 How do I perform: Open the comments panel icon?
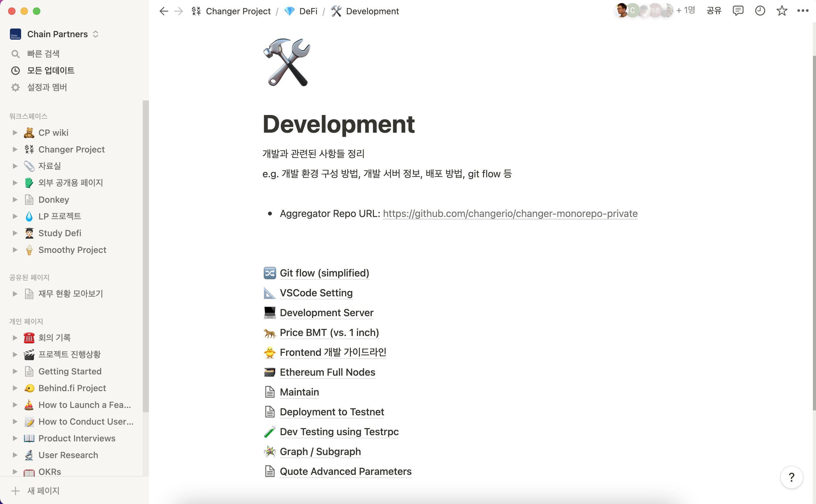click(x=738, y=11)
